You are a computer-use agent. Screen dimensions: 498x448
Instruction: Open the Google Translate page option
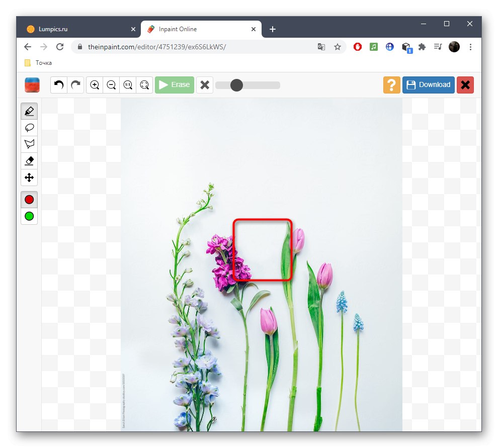click(321, 46)
